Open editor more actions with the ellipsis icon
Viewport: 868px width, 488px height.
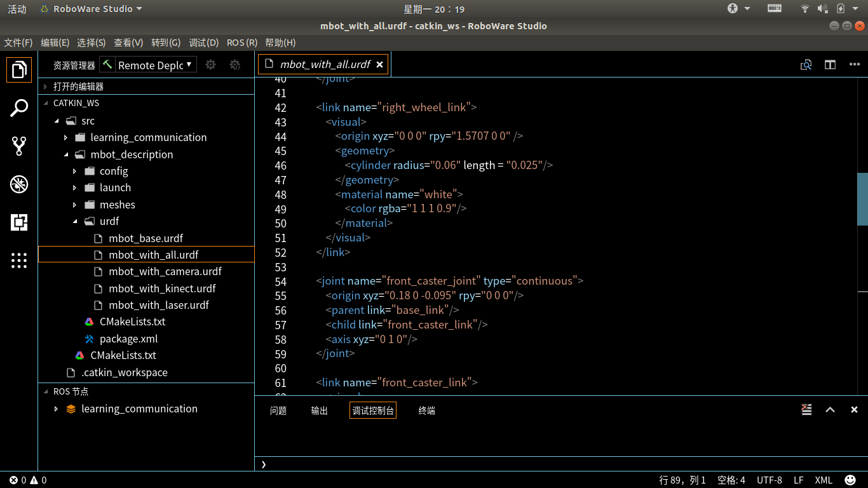click(x=854, y=64)
